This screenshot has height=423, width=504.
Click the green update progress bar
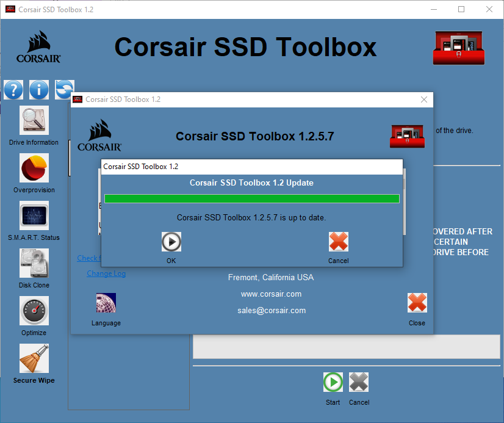tap(251, 198)
